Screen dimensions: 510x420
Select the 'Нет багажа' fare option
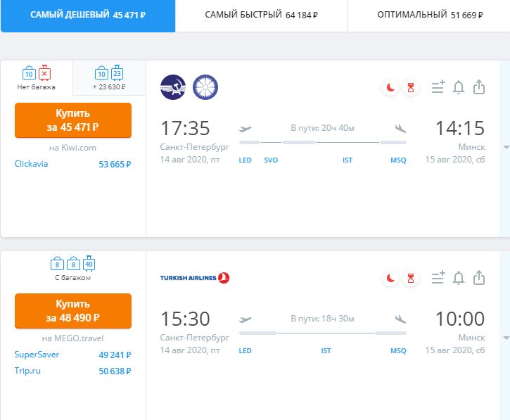37,78
